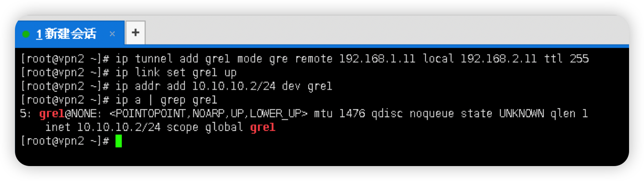The width and height of the screenshot is (644, 181).
Task: Click the last empty root@vpn2 prompt
Action: tap(65, 141)
